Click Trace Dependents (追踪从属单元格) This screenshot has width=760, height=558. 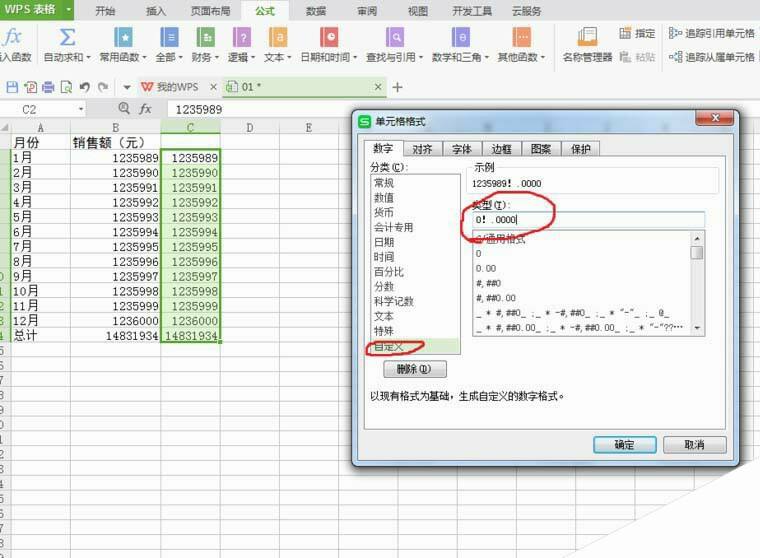click(x=712, y=57)
